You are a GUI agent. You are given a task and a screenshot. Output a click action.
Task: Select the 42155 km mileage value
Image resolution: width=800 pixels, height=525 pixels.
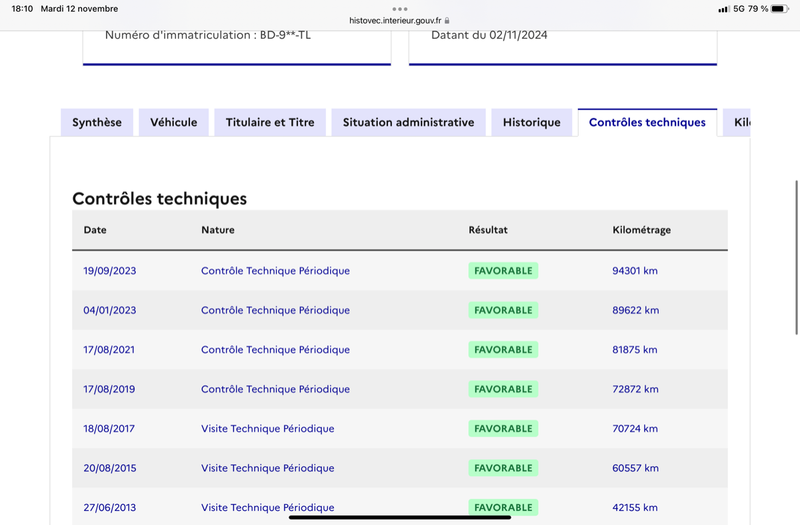coord(635,508)
